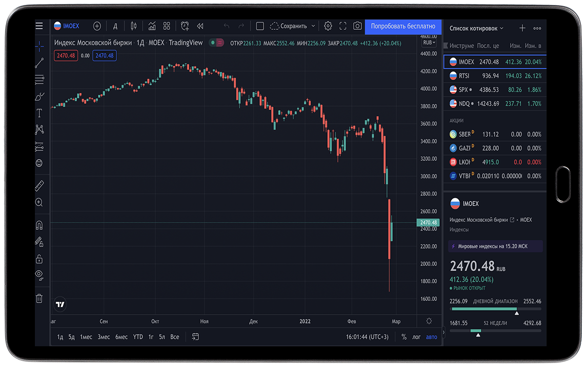Set range to 1мес
588x366 pixels.
click(86, 337)
